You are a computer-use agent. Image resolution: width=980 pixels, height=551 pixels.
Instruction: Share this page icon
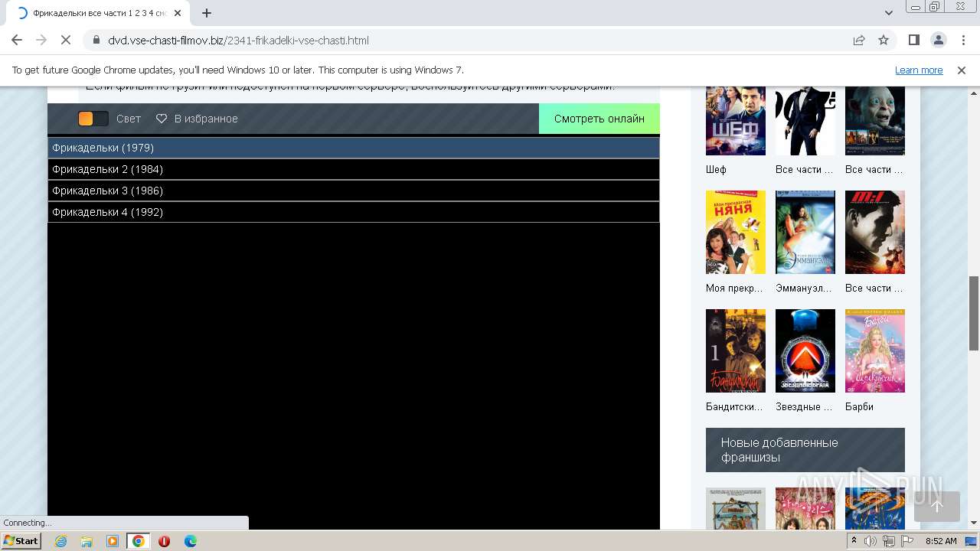pyautogui.click(x=859, y=40)
